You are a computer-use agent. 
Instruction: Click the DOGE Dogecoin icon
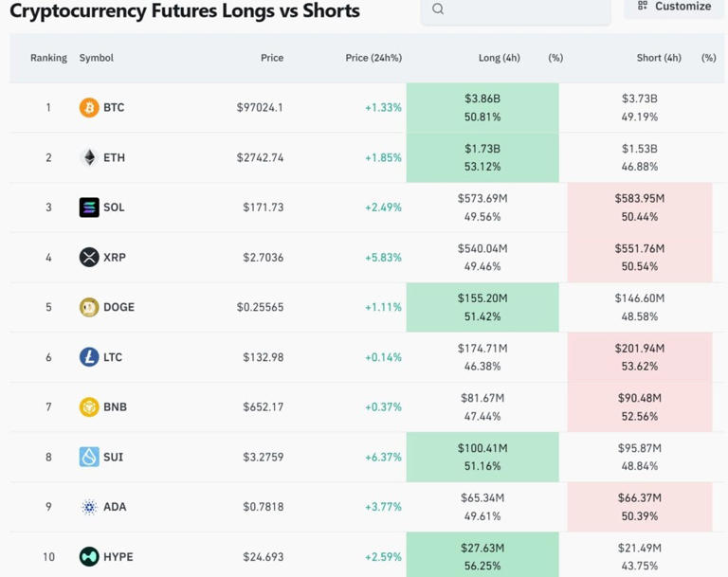click(89, 307)
